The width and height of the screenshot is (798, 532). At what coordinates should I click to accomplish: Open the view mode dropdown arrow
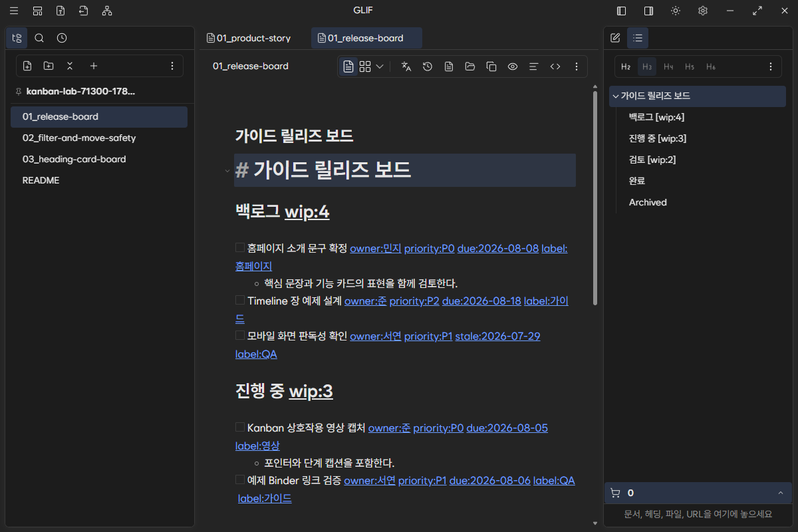pos(380,66)
